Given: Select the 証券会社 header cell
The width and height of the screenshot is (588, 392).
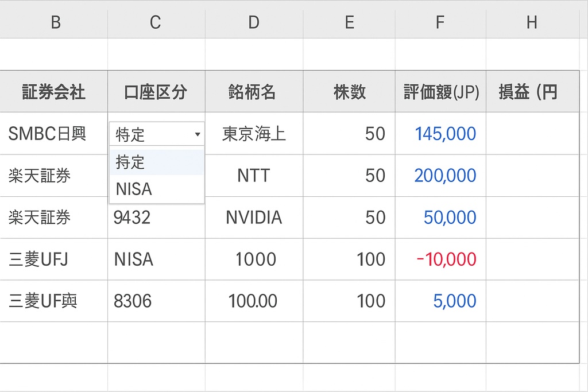Looking at the screenshot, I should click(x=55, y=91).
